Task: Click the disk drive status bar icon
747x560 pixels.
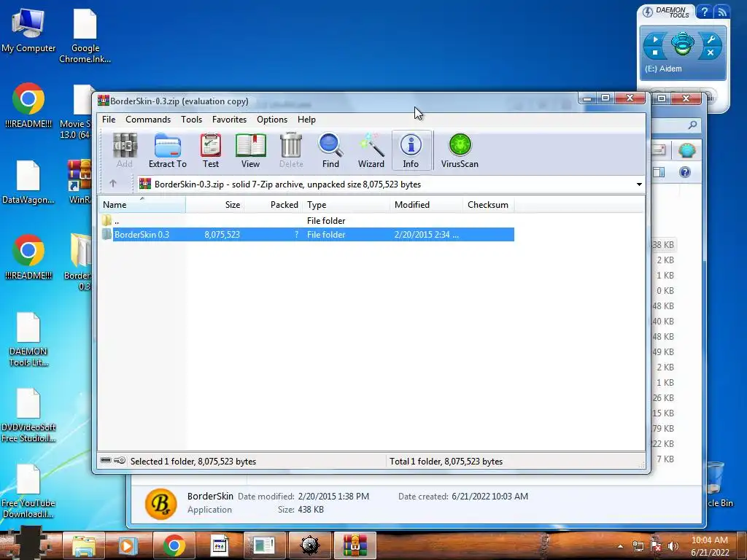Action: pos(106,461)
